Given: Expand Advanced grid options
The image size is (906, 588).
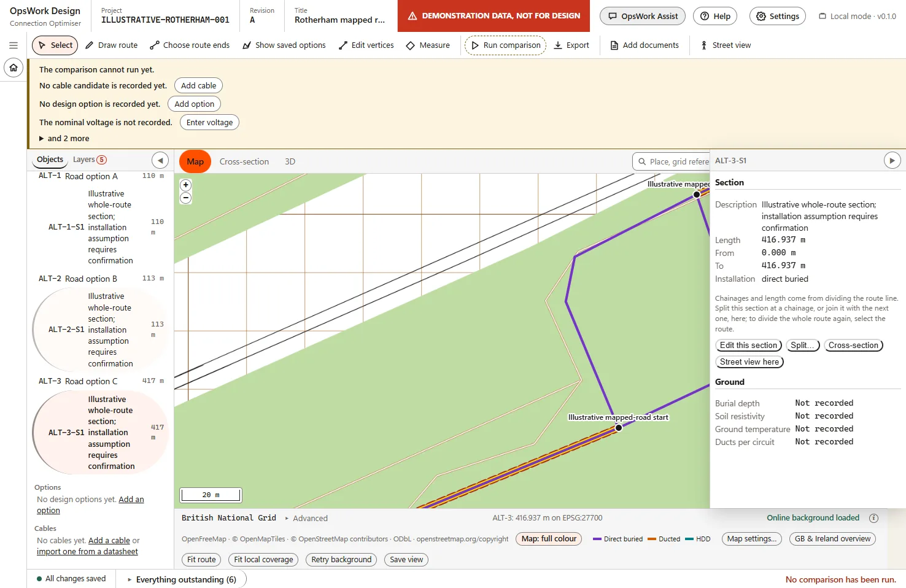Looking at the screenshot, I should [306, 518].
